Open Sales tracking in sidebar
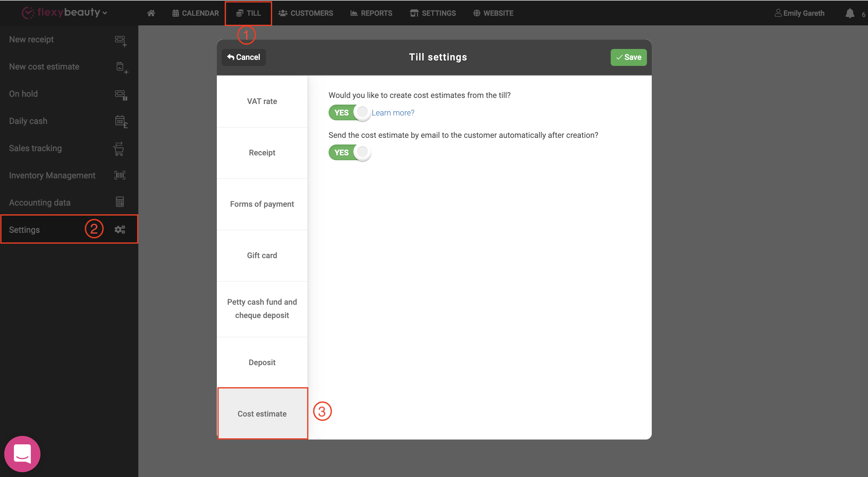This screenshot has height=477, width=868. coord(69,148)
